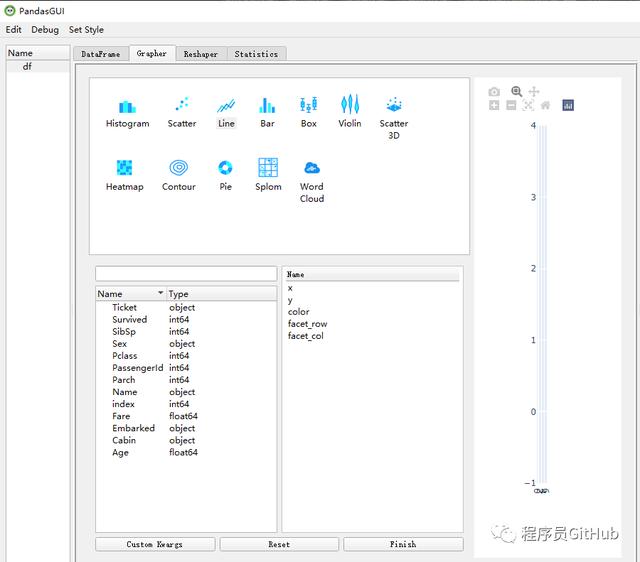Click the Finish button
This screenshot has width=640, height=562.
[403, 544]
